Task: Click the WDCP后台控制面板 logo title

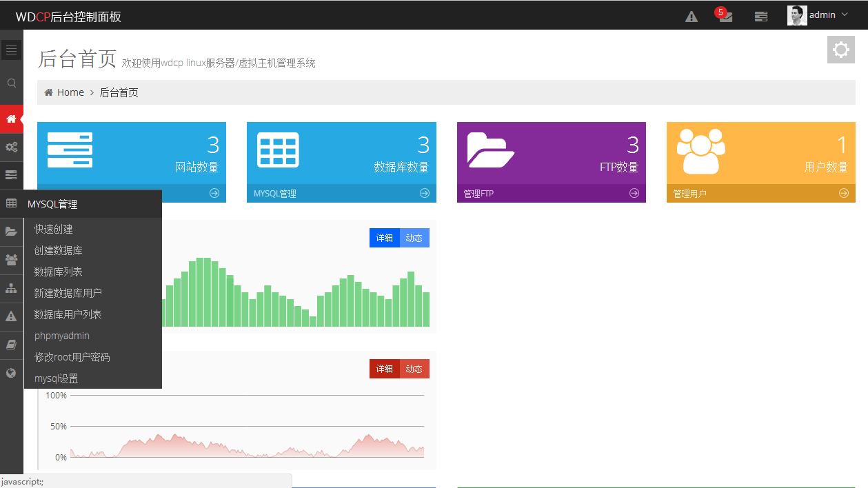Action: 68,17
